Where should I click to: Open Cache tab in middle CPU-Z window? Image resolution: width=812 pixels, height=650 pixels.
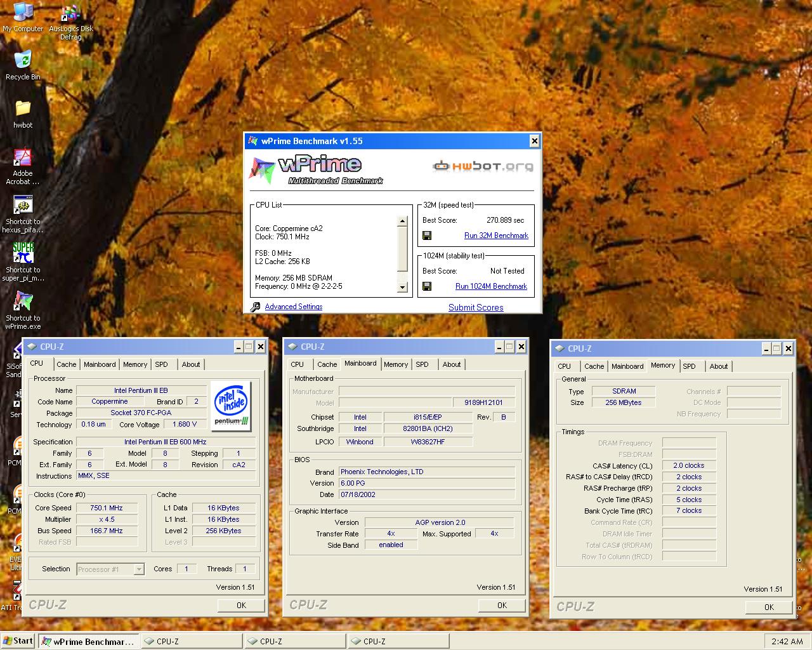tap(327, 364)
